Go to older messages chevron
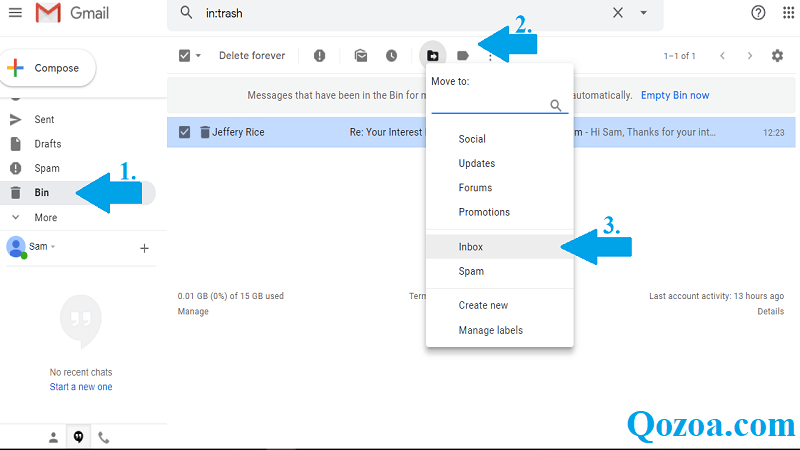This screenshot has height=450, width=800. click(749, 56)
